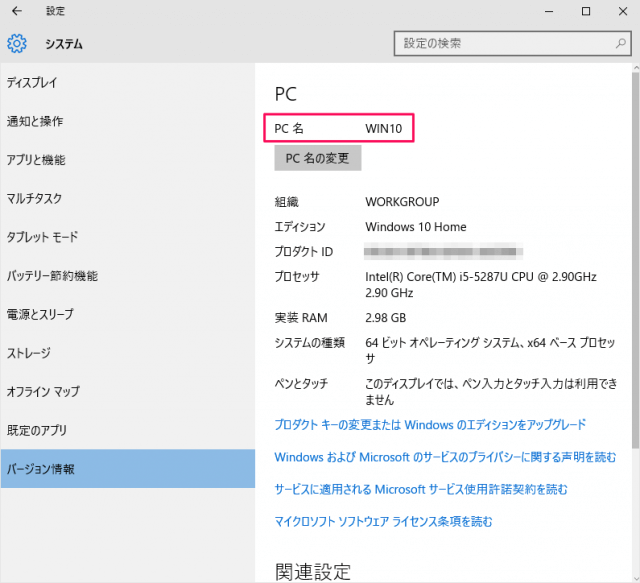Open the ディスプレイ settings page
The width and height of the screenshot is (640, 583).
pyautogui.click(x=127, y=83)
